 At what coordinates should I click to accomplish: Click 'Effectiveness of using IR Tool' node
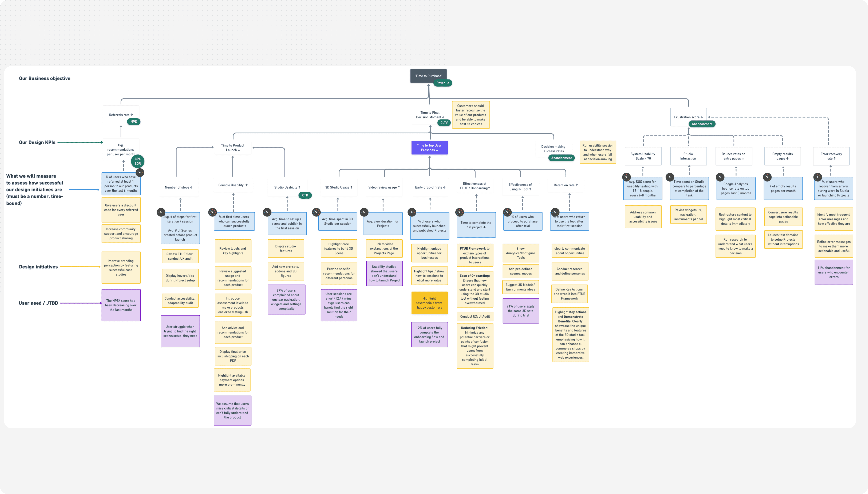click(520, 187)
